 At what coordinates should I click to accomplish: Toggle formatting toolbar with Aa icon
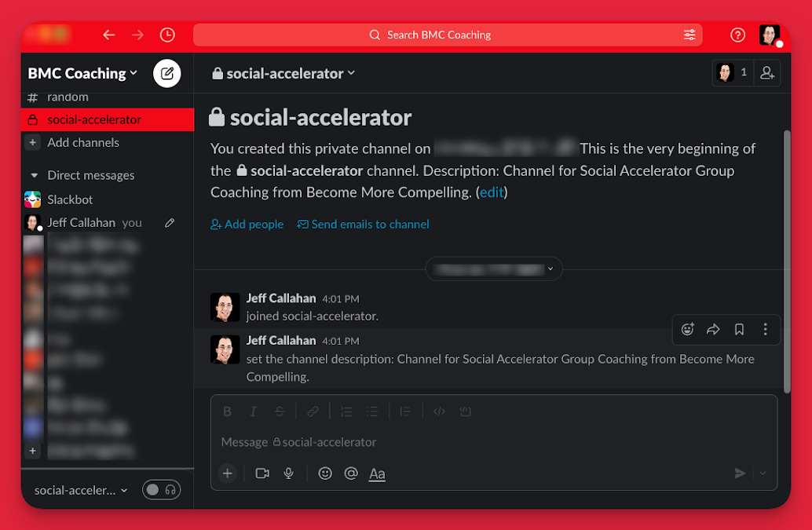(377, 473)
